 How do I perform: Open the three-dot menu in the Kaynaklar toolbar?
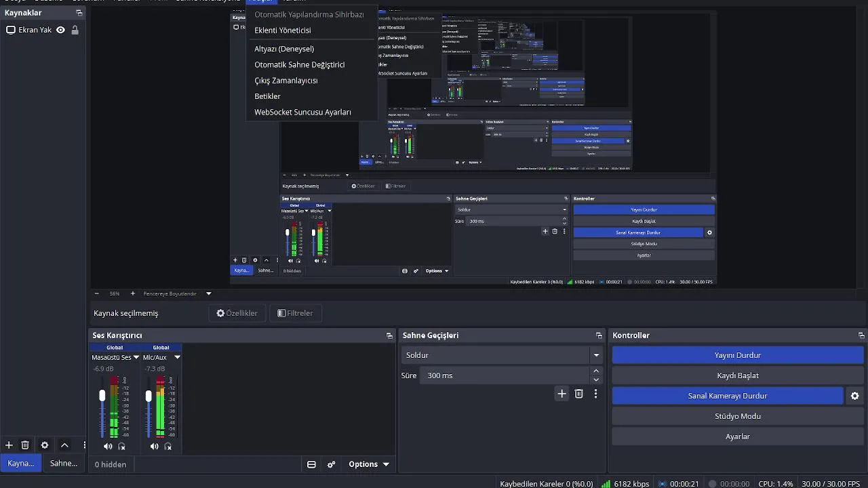click(84, 445)
